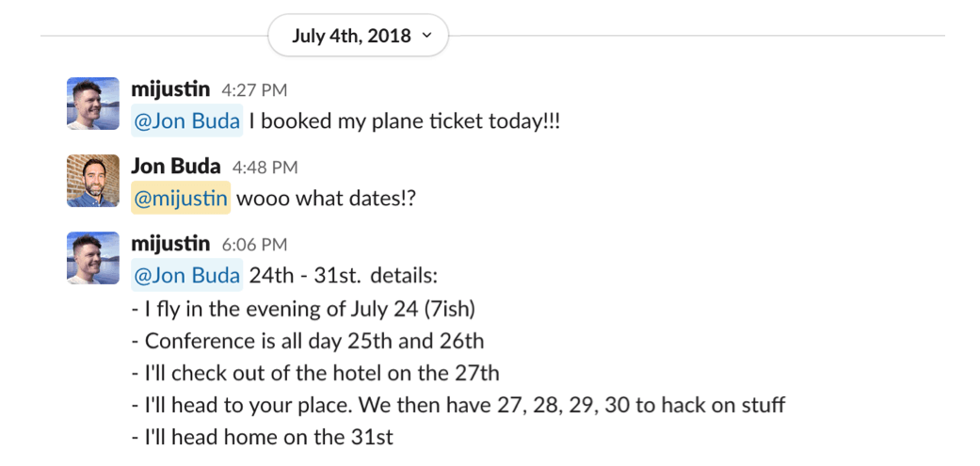Open the Jon Buda sender name
980x466 pixels.
[176, 167]
